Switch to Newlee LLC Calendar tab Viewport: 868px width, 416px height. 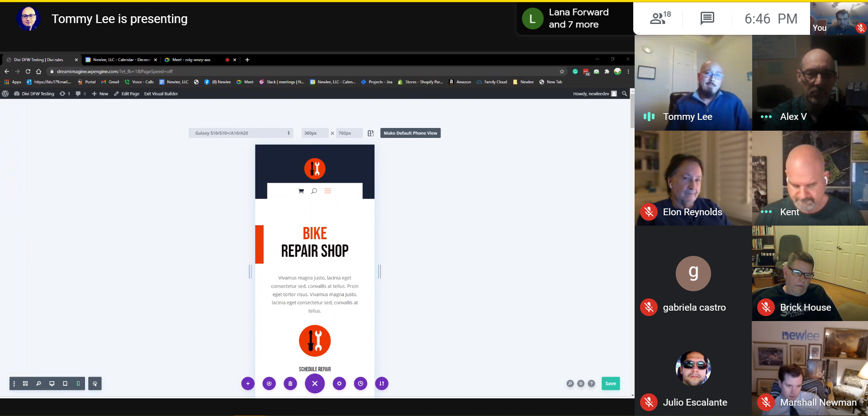(x=118, y=60)
